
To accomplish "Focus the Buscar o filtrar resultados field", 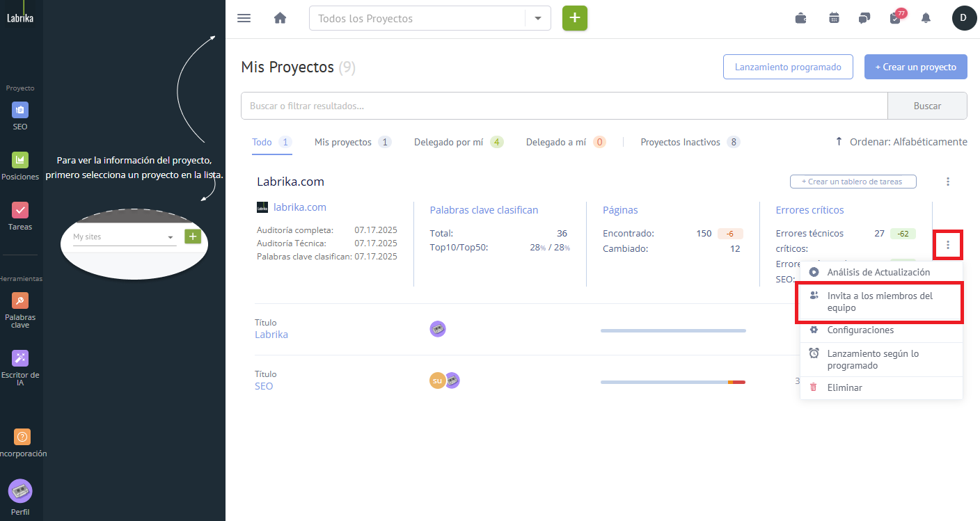I will tap(564, 106).
